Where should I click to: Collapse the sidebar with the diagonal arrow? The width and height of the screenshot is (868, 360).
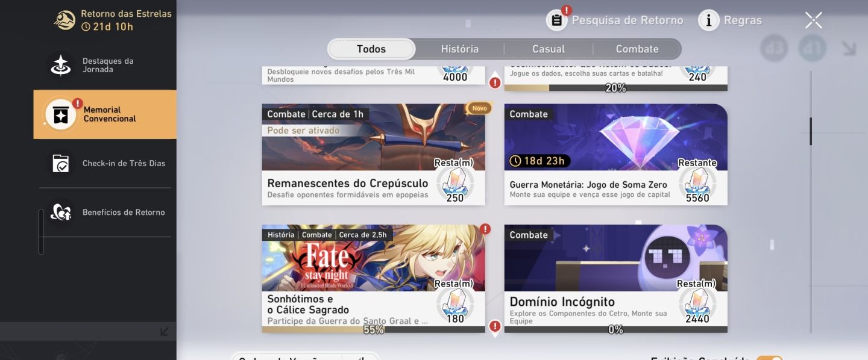pyautogui.click(x=165, y=331)
